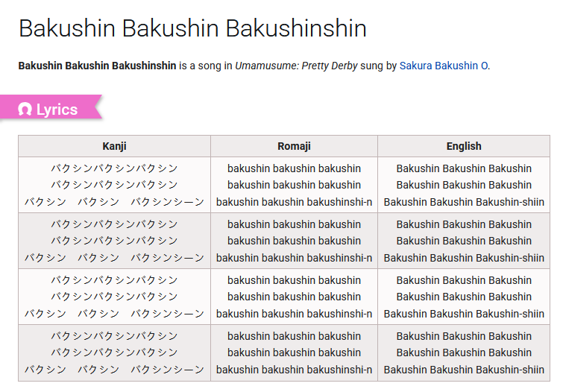Click the fourth row English lyrics cell
Image resolution: width=563 pixels, height=392 pixels.
click(x=464, y=353)
